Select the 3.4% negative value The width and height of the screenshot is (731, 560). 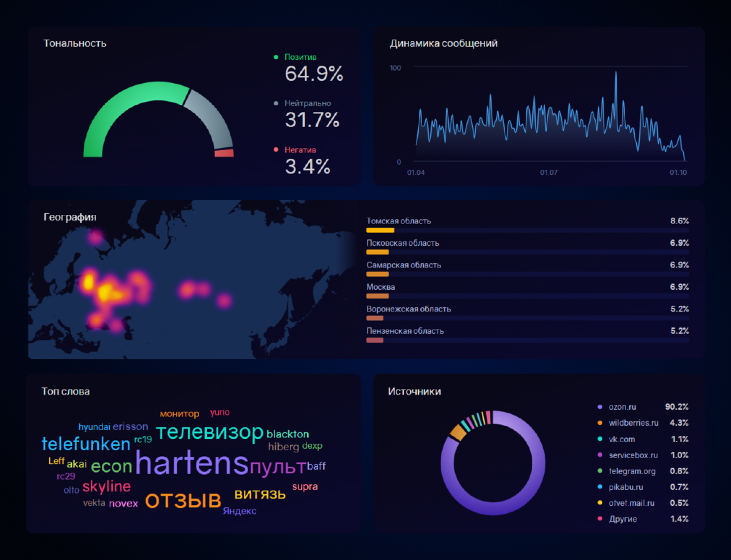[308, 167]
